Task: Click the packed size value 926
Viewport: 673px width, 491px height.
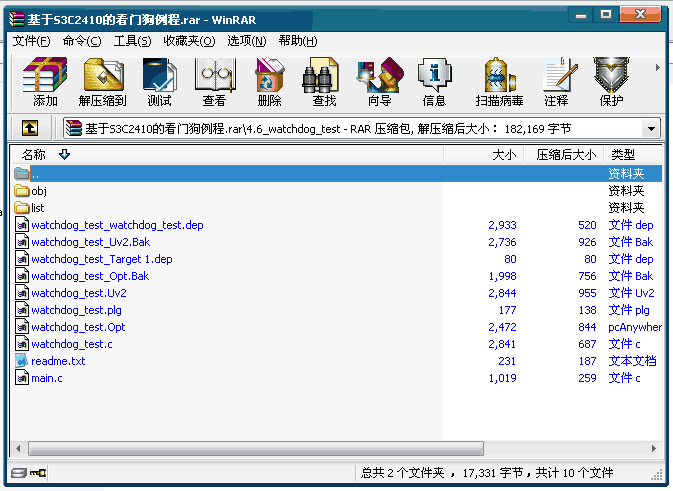Action: [587, 242]
